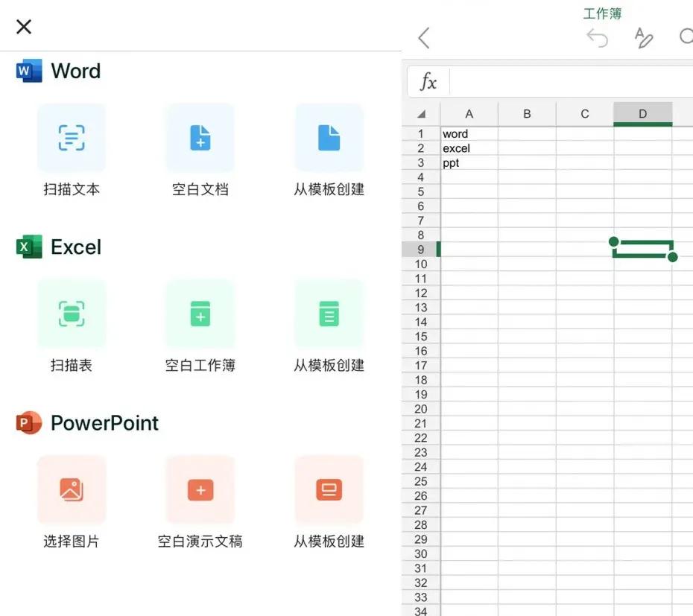The height and width of the screenshot is (616, 693).
Task: Create a blank document (空白文档) under Word
Action: click(200, 138)
